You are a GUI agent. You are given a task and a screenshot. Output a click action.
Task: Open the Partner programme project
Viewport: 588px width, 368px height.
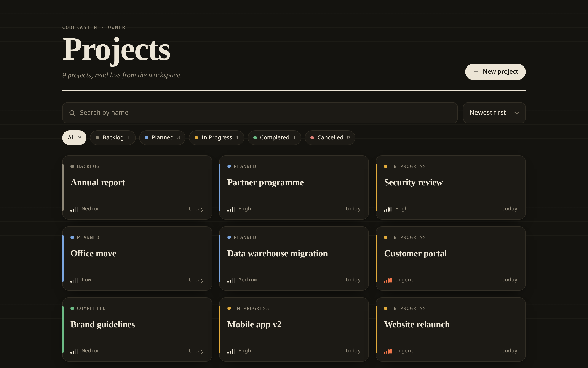(294, 187)
